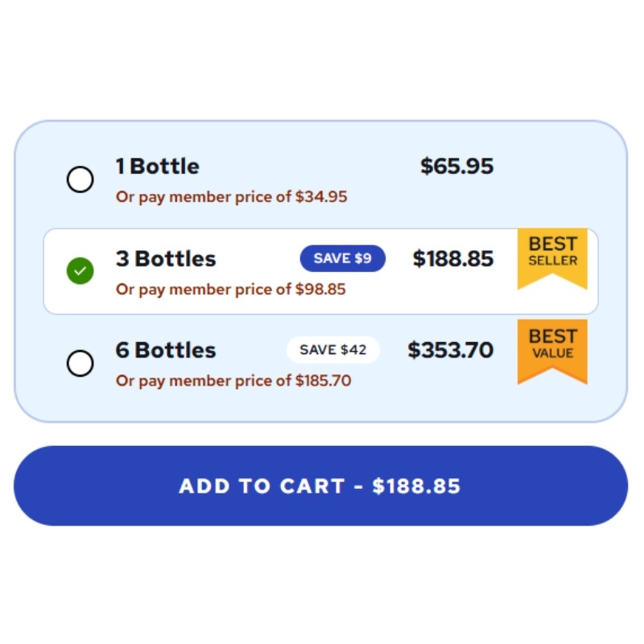644x644 pixels.
Task: Click the word VALUE on orange ribbon
Action: point(553,353)
